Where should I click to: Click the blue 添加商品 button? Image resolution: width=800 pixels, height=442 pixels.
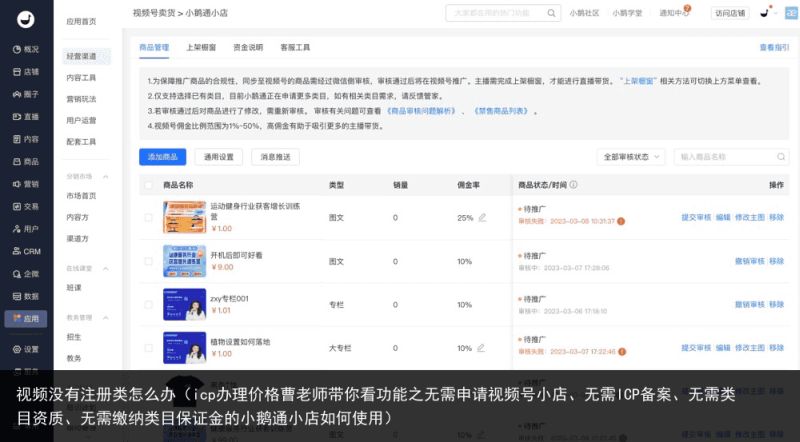click(x=163, y=157)
